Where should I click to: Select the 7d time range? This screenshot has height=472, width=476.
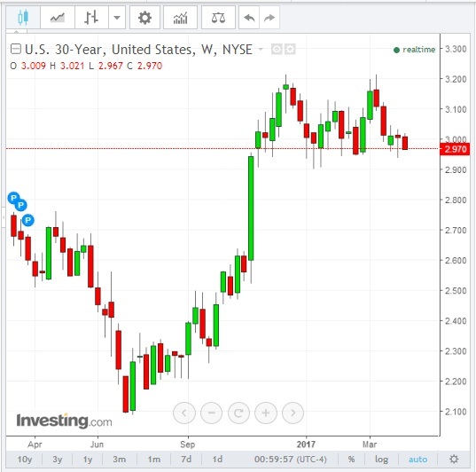[186, 459]
